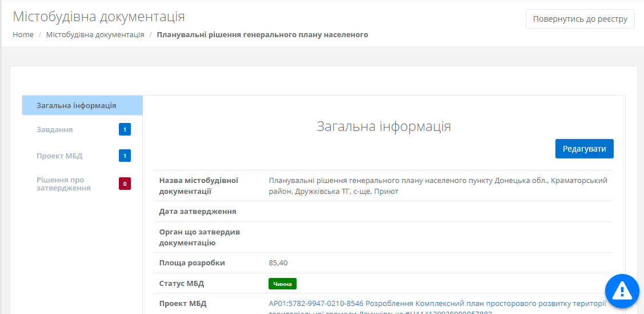644x314 pixels.
Task: Navigate to Home in the breadcrumb
Action: pyautogui.click(x=23, y=35)
